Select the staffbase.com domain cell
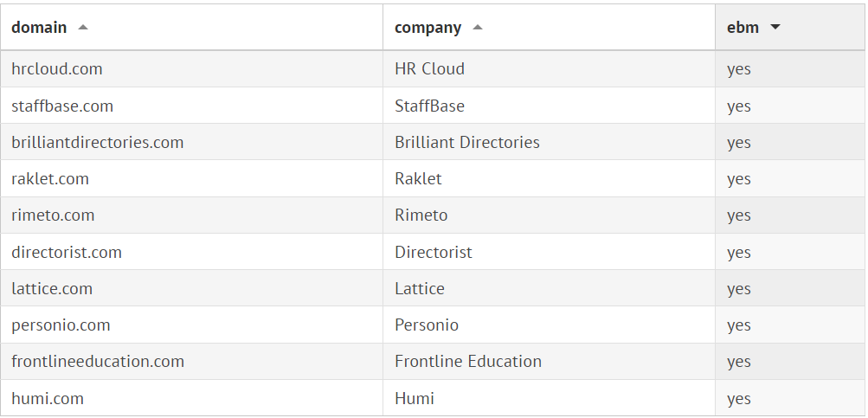Image resolution: width=868 pixels, height=418 pixels. click(62, 106)
